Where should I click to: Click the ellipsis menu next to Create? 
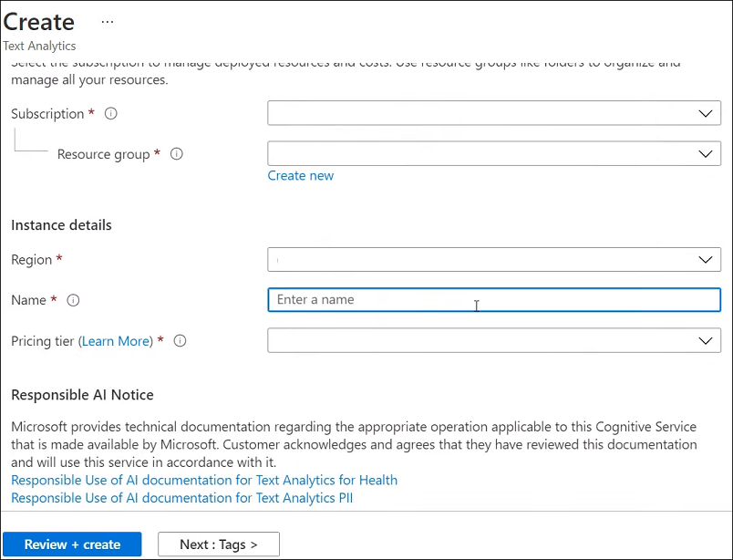[x=108, y=21]
